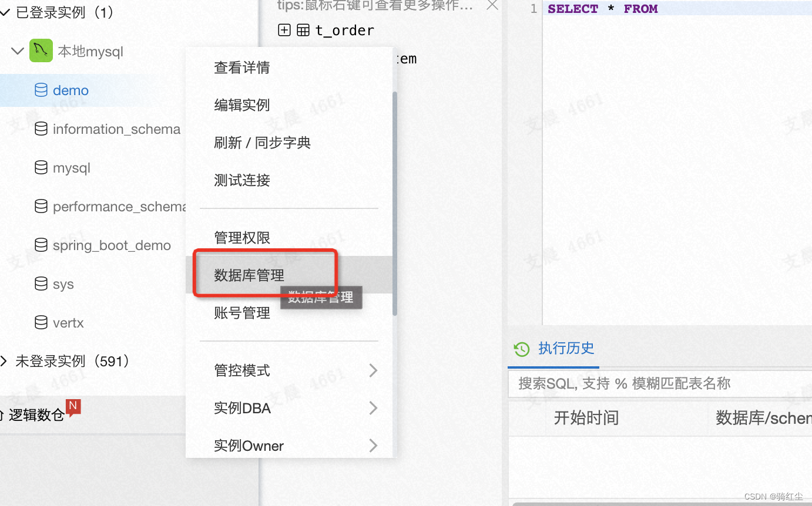Select the spring_boot_demo database
The image size is (812, 506).
(112, 245)
